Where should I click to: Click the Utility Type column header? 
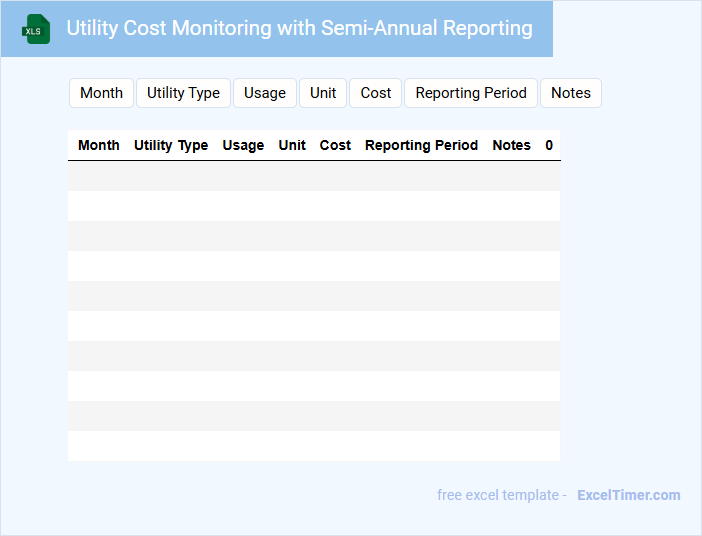click(x=171, y=145)
